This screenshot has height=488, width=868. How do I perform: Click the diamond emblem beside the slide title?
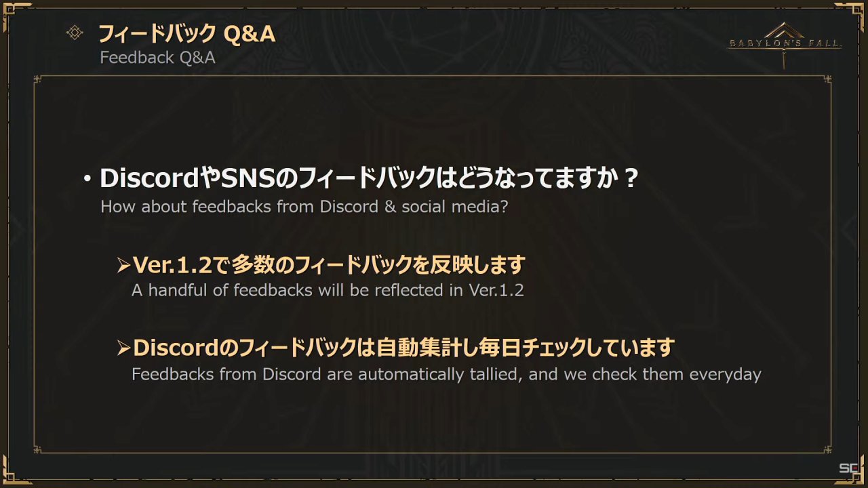[75, 33]
